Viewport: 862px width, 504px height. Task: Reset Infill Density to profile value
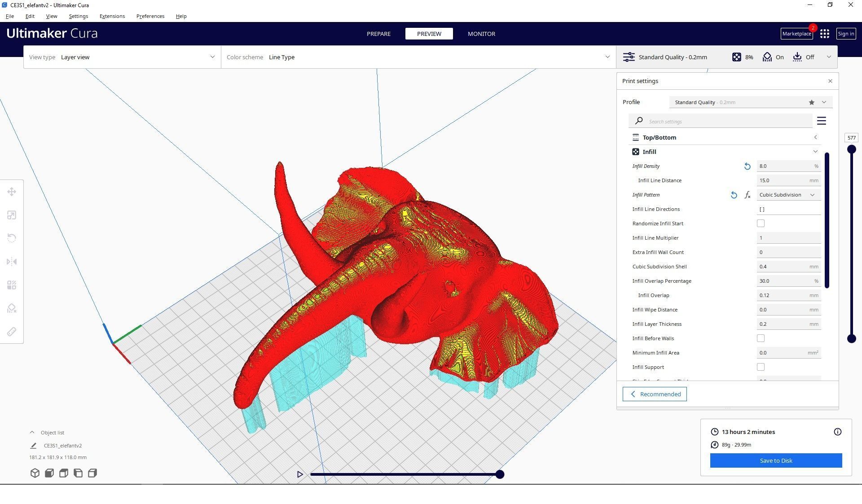pyautogui.click(x=747, y=166)
